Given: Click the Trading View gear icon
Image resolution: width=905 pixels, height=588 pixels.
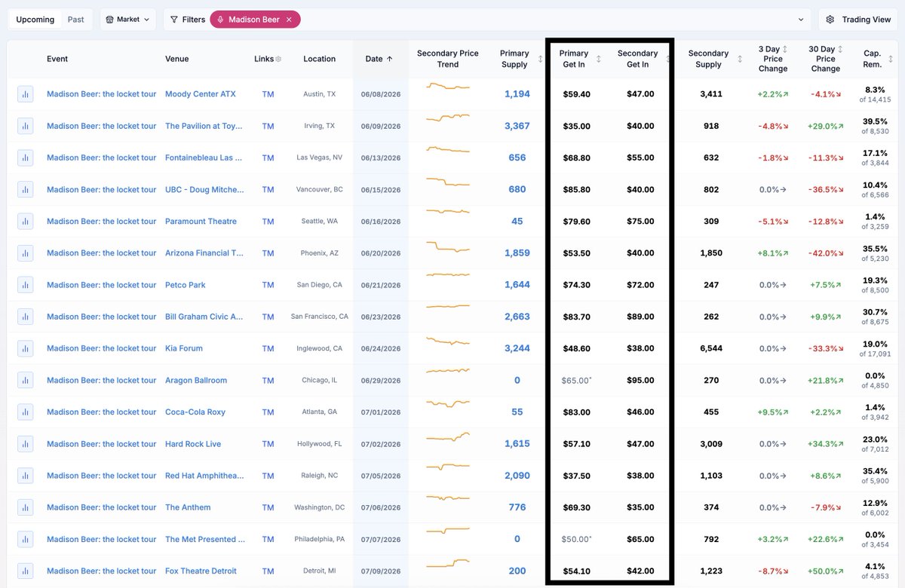Looking at the screenshot, I should click(830, 20).
